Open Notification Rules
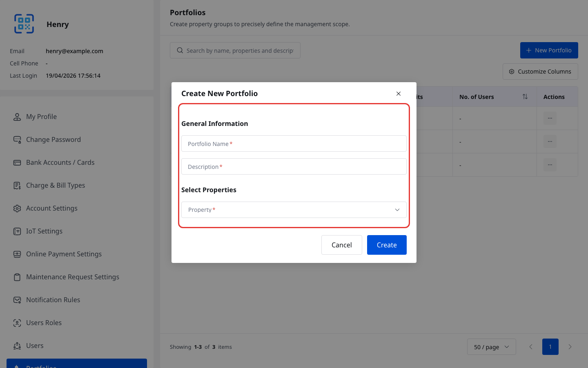The height and width of the screenshot is (368, 588). click(77, 300)
